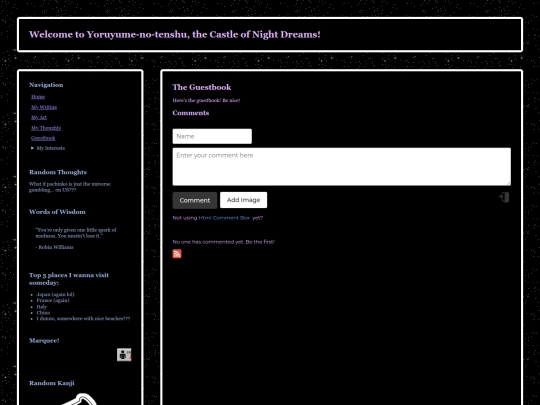Visit the My Thoughts page
This screenshot has width=540, height=405.
(x=46, y=128)
